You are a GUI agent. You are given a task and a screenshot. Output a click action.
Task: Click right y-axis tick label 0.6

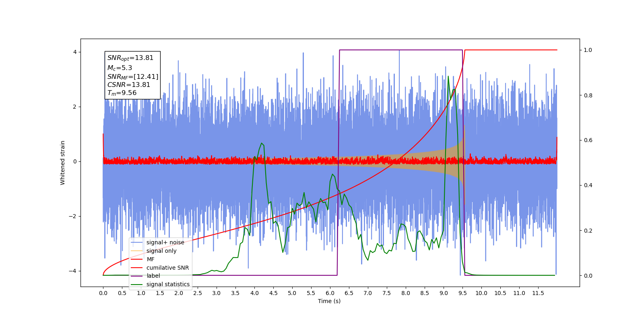tap(588, 140)
